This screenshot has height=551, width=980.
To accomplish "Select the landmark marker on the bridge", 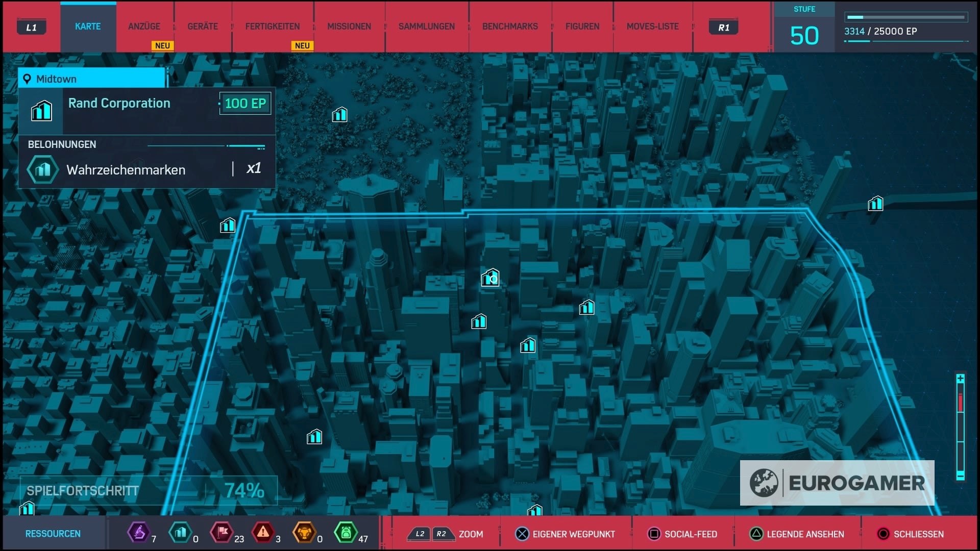I will 875,204.
